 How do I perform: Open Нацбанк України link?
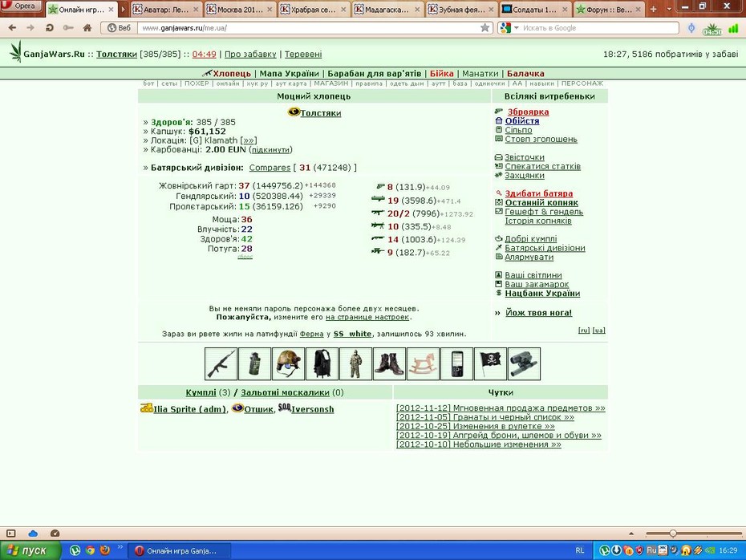click(542, 294)
